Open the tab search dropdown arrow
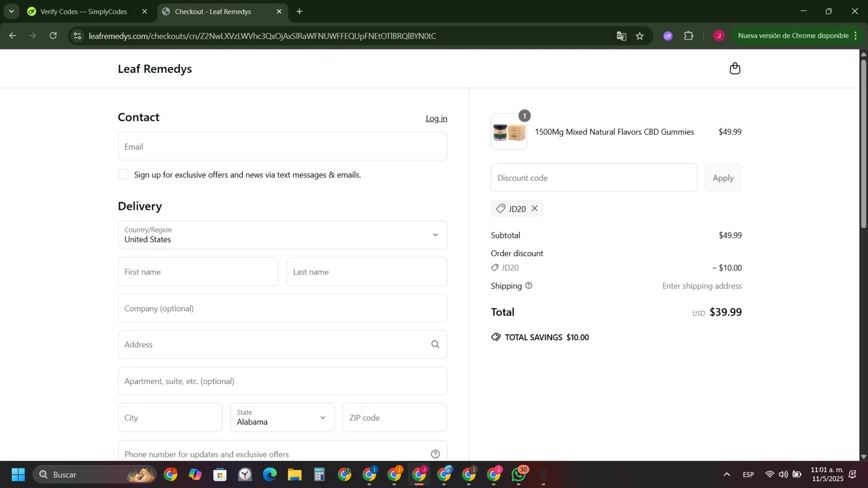The width and height of the screenshot is (868, 488). pyautogui.click(x=11, y=12)
